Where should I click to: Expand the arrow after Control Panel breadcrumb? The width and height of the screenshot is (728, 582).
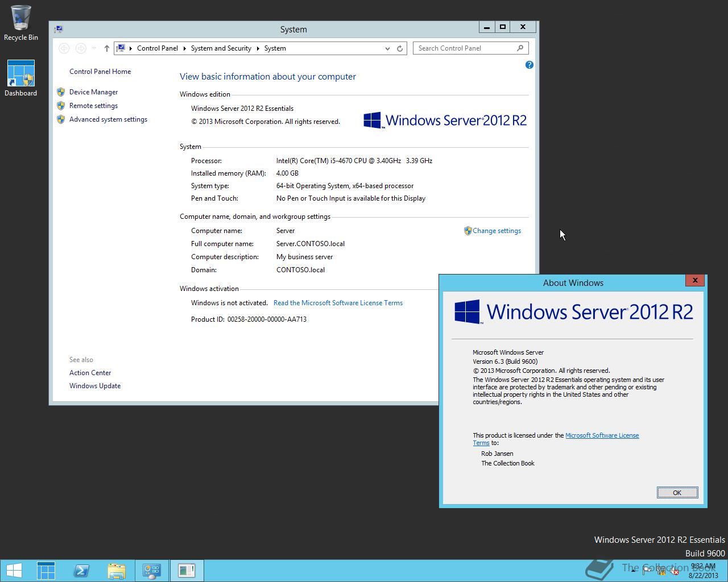click(184, 48)
